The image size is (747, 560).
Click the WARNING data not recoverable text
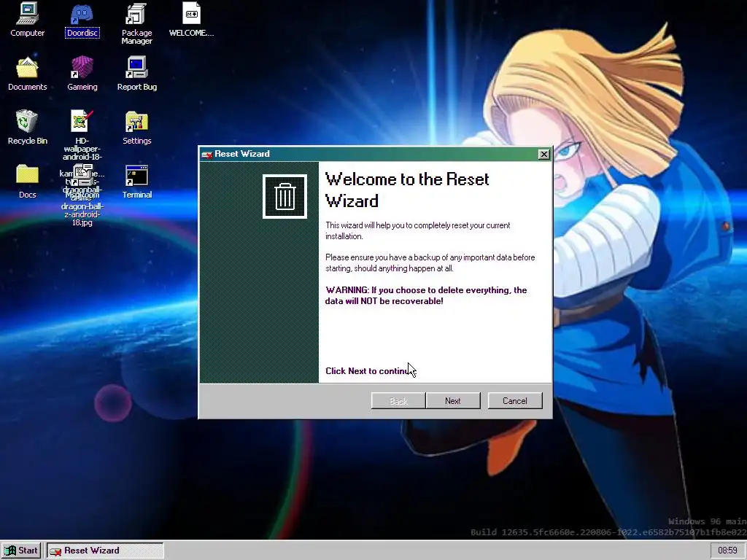tap(426, 295)
